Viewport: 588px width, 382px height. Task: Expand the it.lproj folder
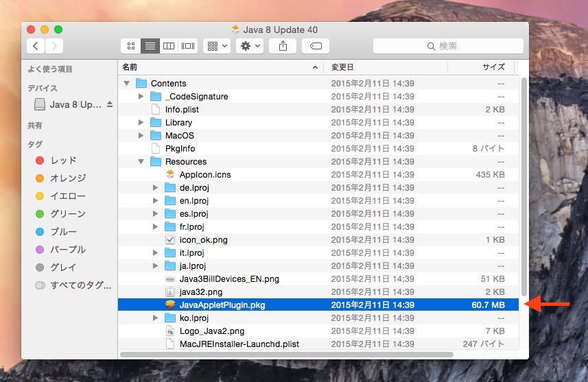(155, 252)
